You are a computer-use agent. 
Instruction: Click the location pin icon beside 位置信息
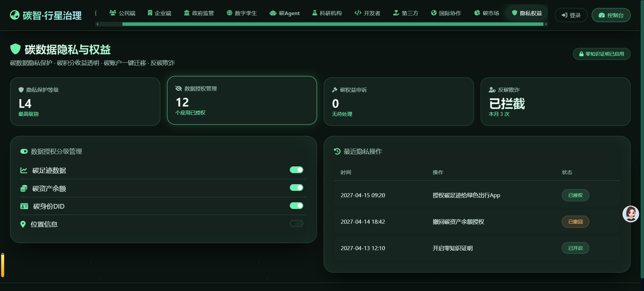pyautogui.click(x=23, y=224)
